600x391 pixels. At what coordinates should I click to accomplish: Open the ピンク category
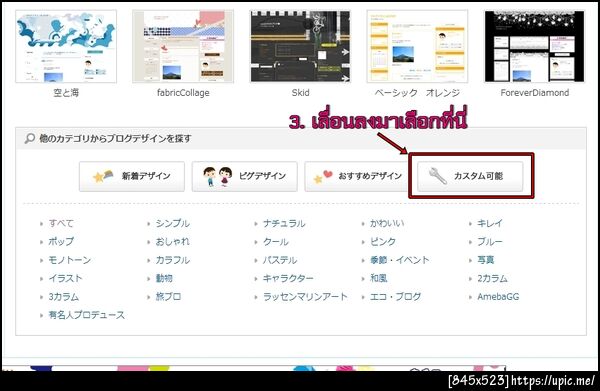coord(383,242)
